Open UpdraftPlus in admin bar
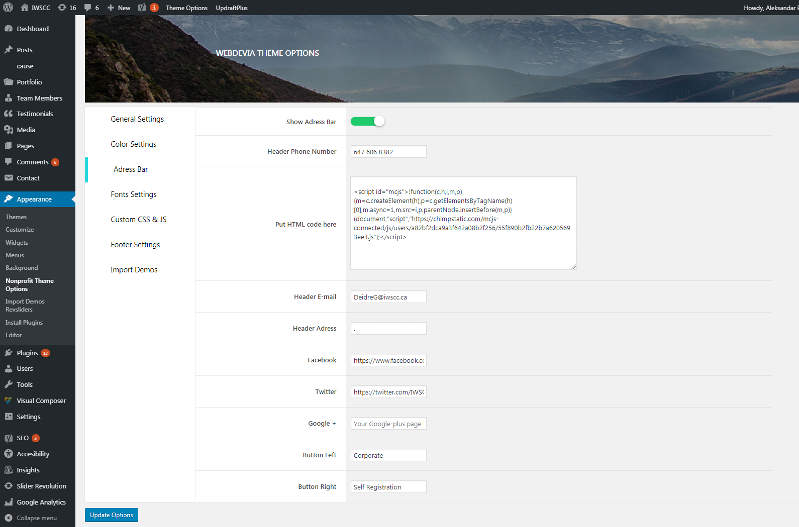This screenshot has height=527, width=799. (x=231, y=8)
